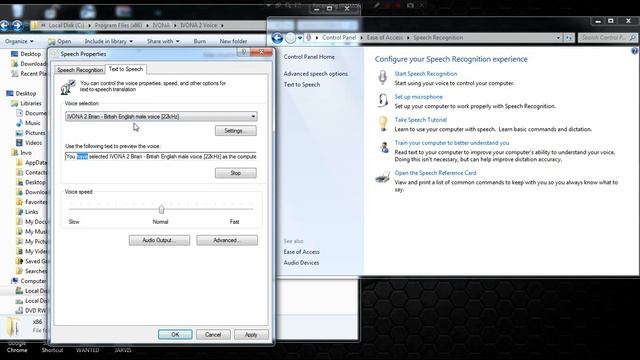Open the Start Speech Recognition link
The image size is (640, 360).
pos(426,74)
